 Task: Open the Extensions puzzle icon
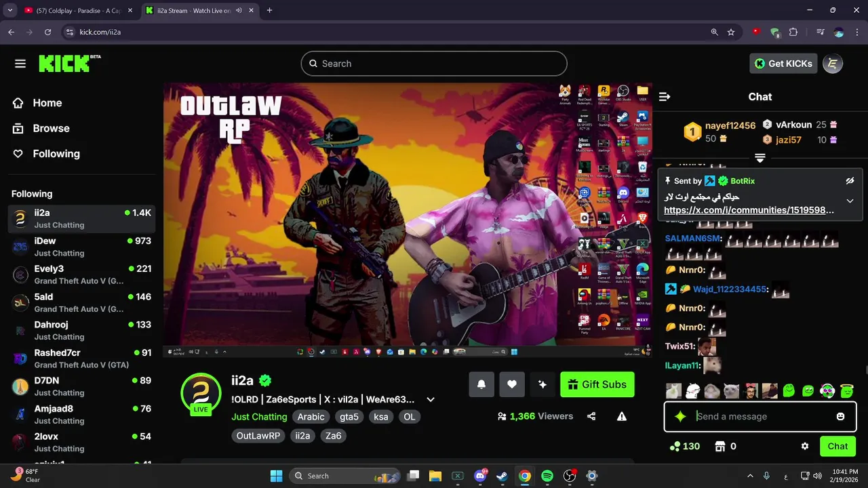[x=793, y=32]
